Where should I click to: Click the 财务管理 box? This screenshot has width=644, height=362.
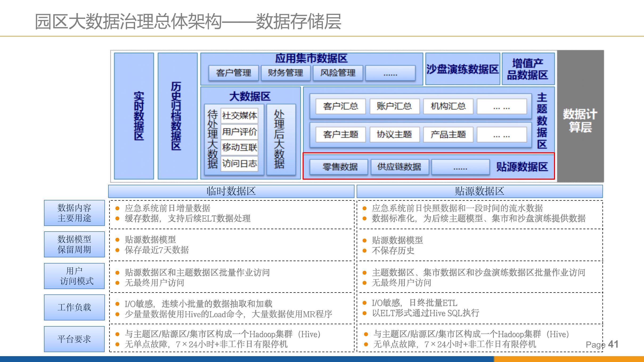coord(286,73)
